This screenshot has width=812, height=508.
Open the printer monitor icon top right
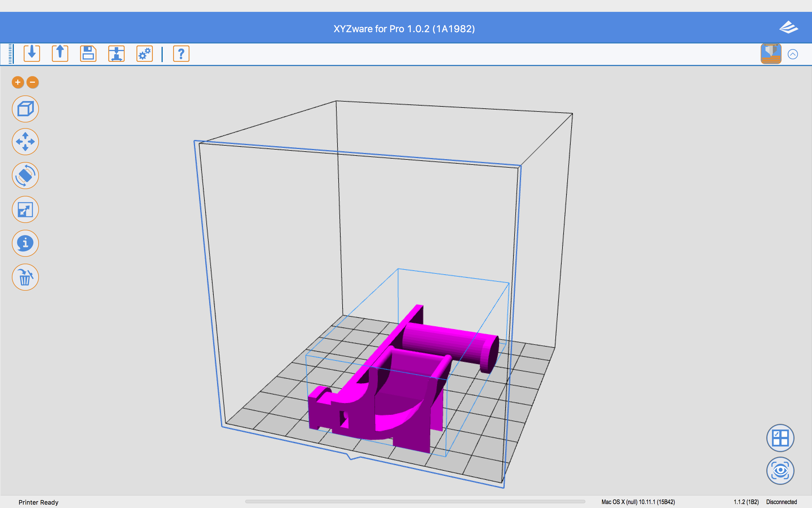tap(771, 54)
